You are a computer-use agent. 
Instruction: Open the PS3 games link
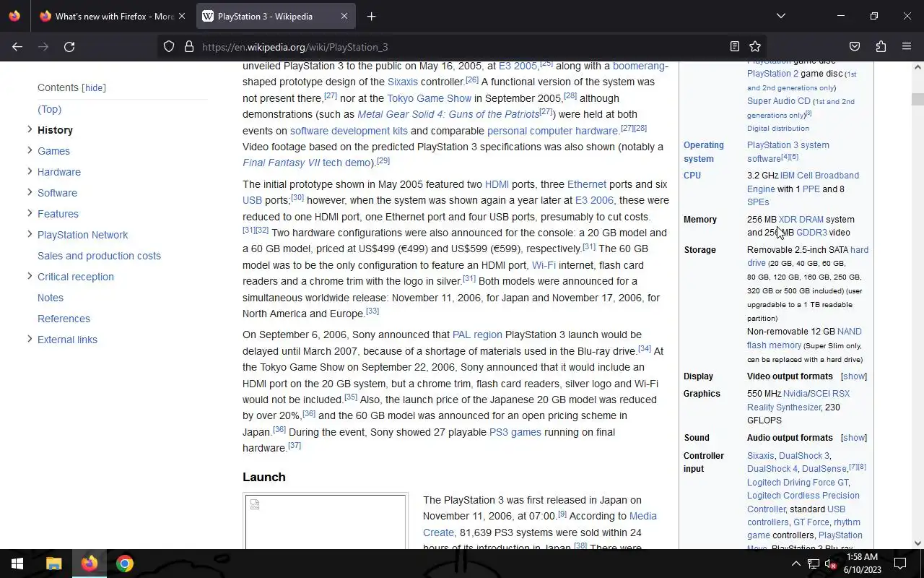click(x=515, y=432)
